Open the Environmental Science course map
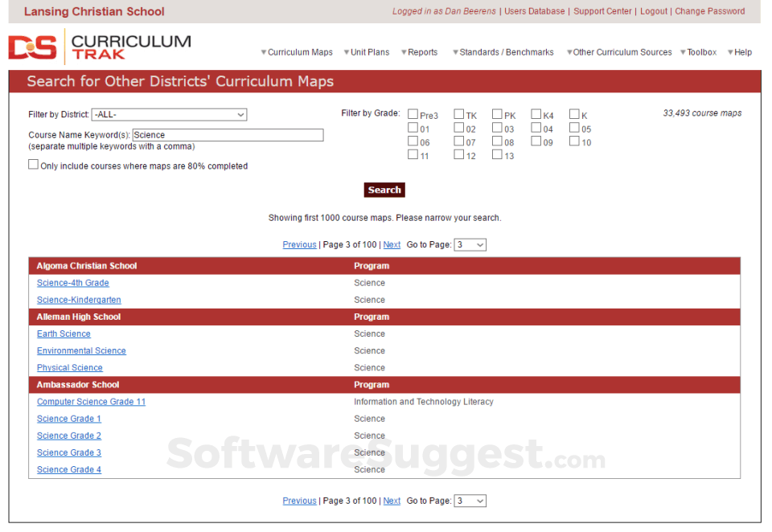 point(80,350)
